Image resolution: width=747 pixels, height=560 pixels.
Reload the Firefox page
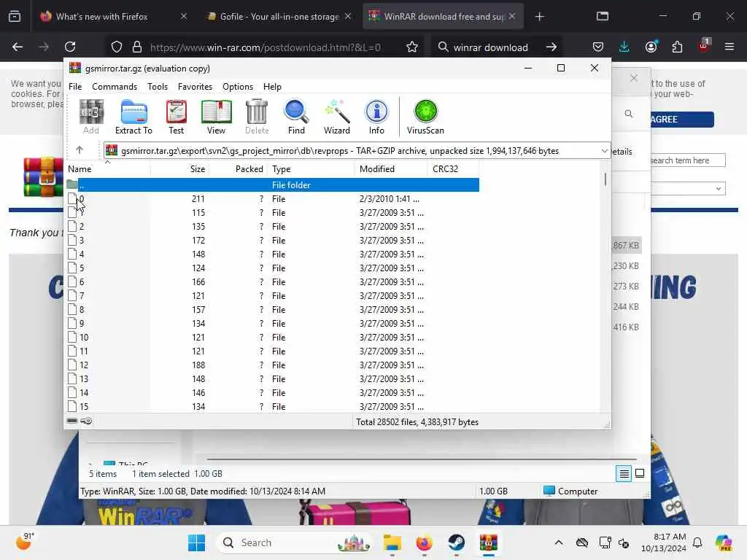70,47
